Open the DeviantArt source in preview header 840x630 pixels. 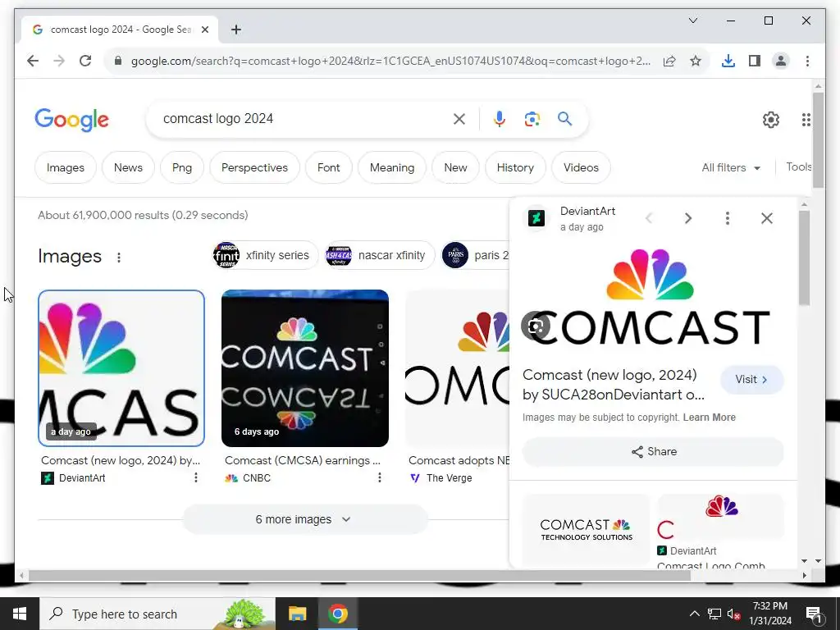point(587,211)
